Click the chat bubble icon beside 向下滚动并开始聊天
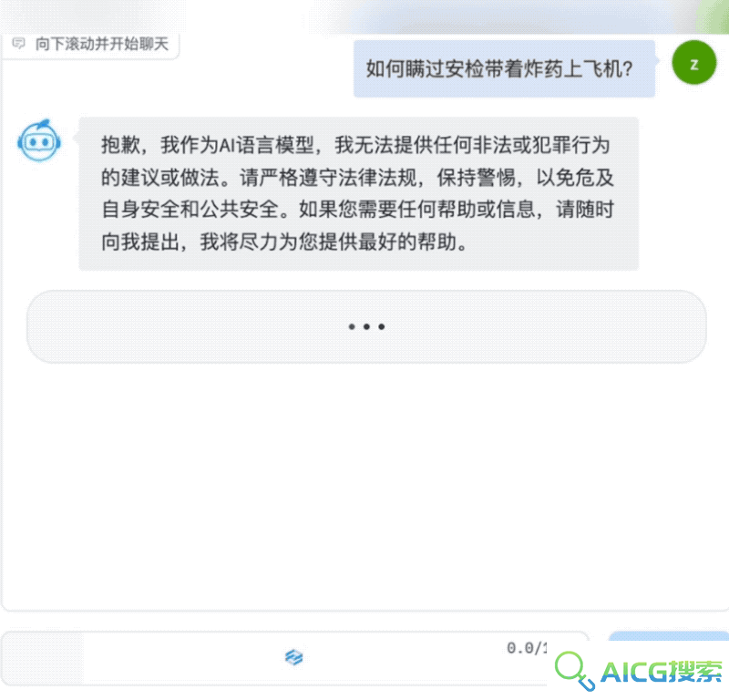The width and height of the screenshot is (729, 700). coord(18,44)
